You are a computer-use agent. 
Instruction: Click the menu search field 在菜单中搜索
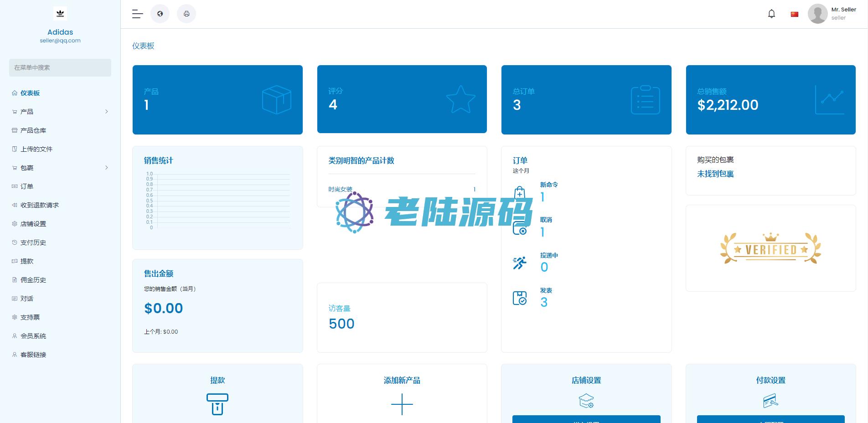pyautogui.click(x=60, y=67)
